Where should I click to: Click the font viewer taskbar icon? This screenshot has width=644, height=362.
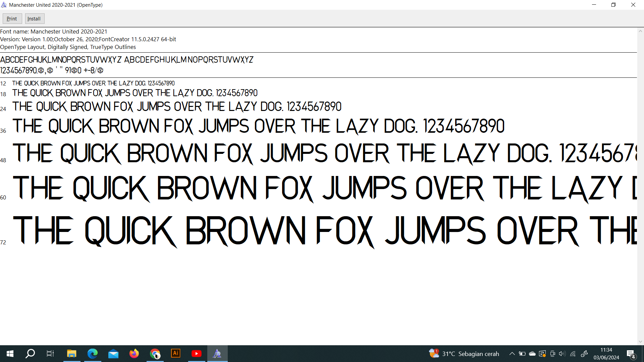[217, 354]
